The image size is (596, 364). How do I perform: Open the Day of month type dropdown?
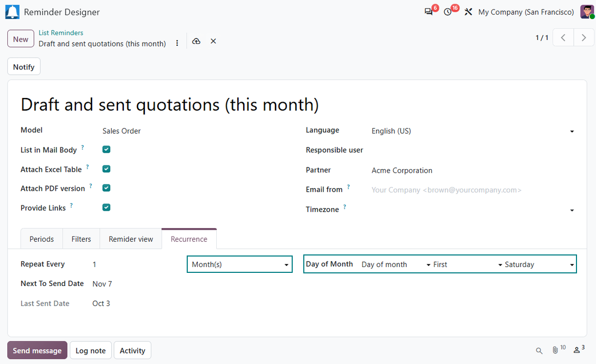pos(396,264)
